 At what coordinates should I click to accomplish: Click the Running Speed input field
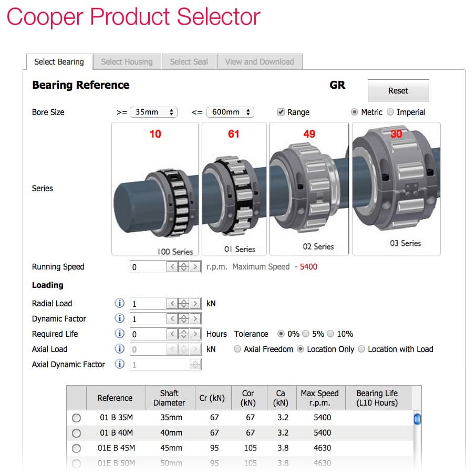coord(149,267)
